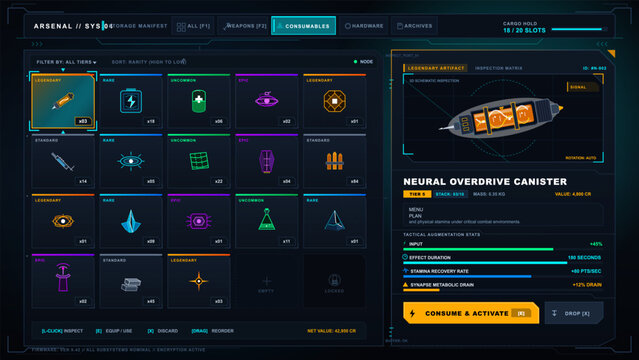Select the legendary orange eye item x01
Image resolution: width=639 pixels, height=360 pixels.
point(63,221)
